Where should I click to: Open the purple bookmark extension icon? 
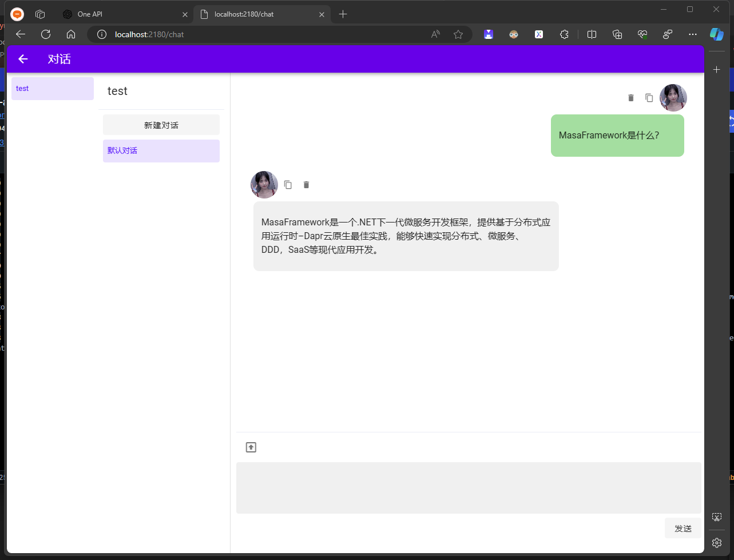[489, 34]
